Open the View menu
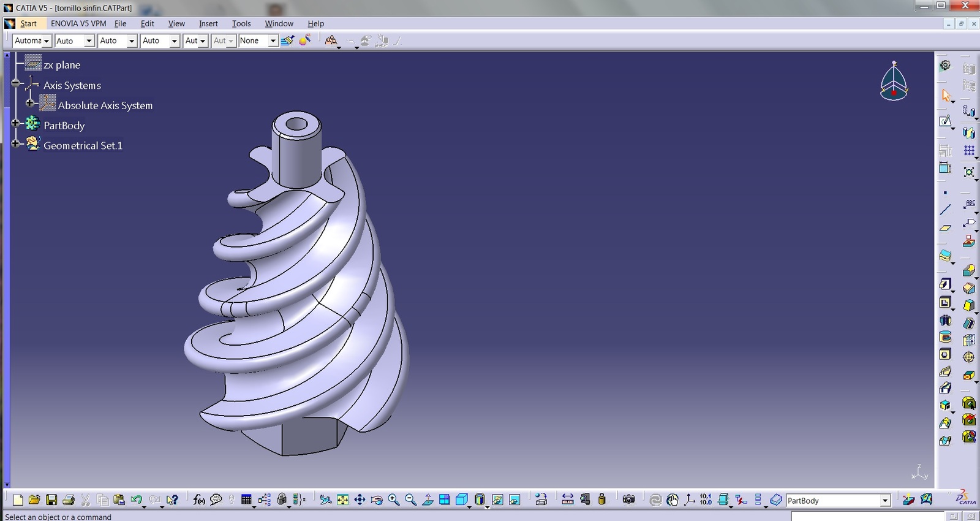The height and width of the screenshot is (521, 980). 176,23
